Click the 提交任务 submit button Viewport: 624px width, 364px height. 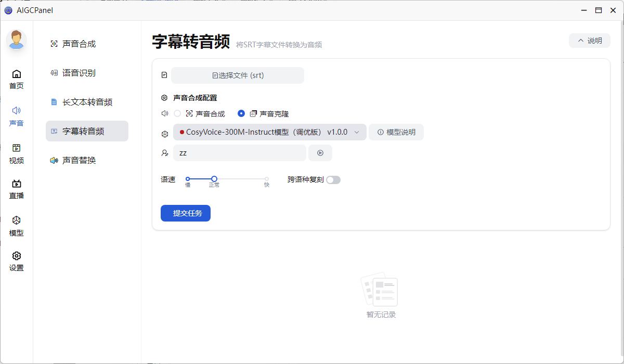point(185,213)
